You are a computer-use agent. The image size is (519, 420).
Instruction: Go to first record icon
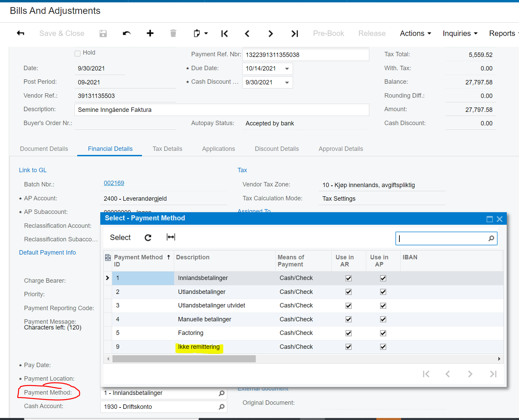pyautogui.click(x=224, y=33)
